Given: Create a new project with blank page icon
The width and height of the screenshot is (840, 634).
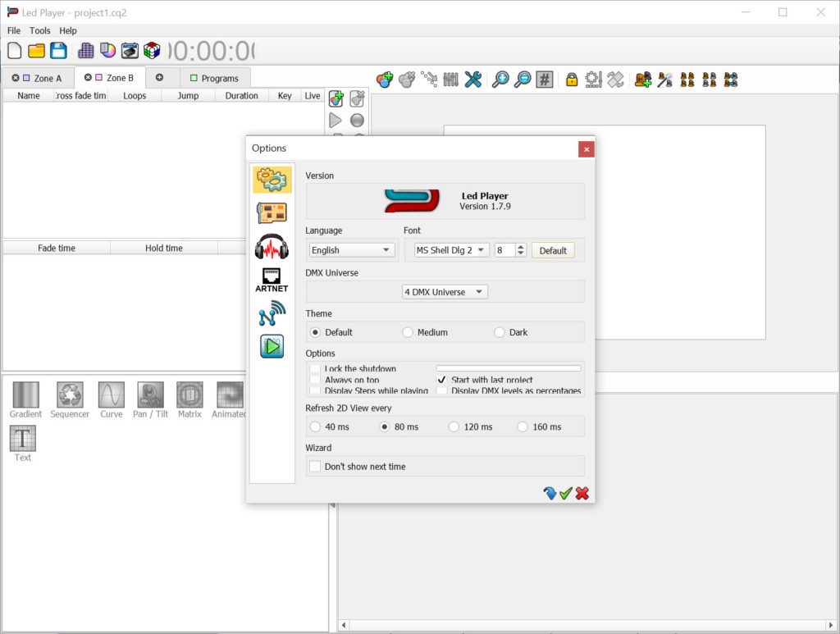Looking at the screenshot, I should coord(15,51).
